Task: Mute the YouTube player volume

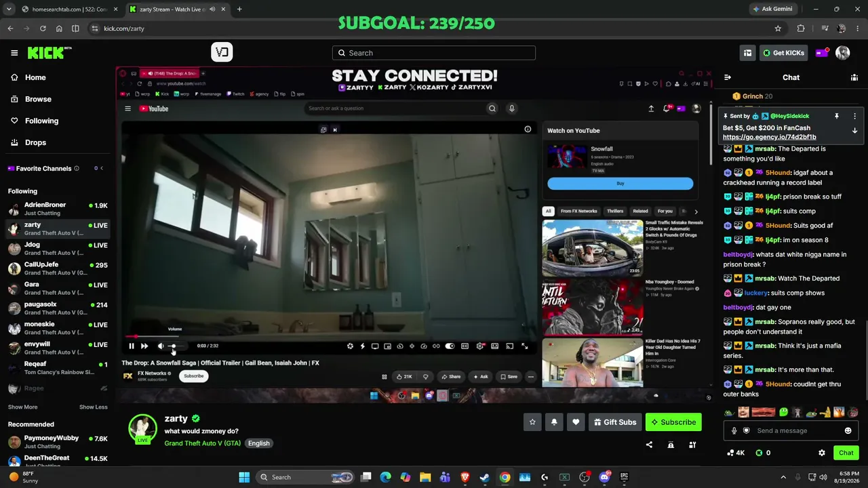Action: tap(161, 346)
